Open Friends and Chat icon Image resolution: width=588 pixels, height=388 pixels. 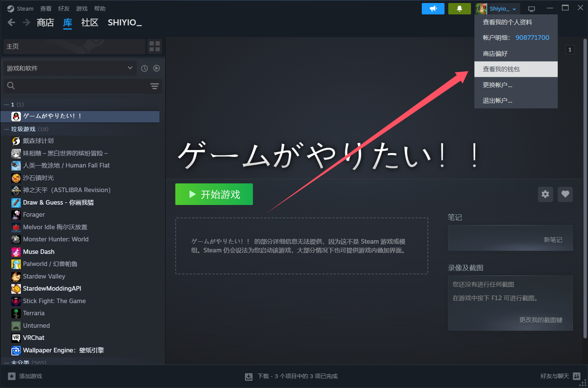click(x=576, y=376)
